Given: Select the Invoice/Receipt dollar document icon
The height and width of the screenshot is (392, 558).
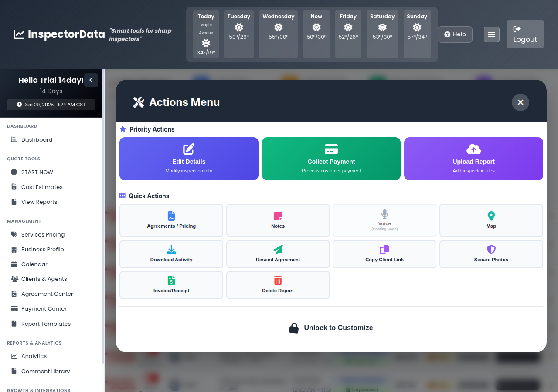Looking at the screenshot, I should tap(171, 280).
